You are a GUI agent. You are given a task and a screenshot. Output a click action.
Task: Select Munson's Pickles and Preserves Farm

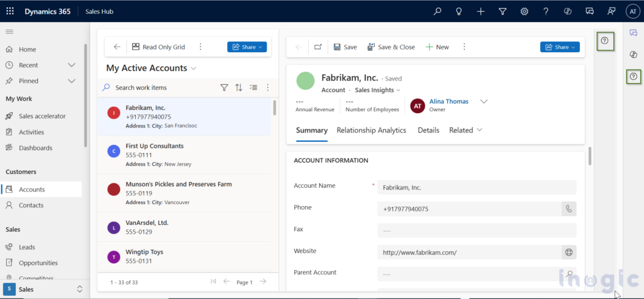tap(184, 193)
